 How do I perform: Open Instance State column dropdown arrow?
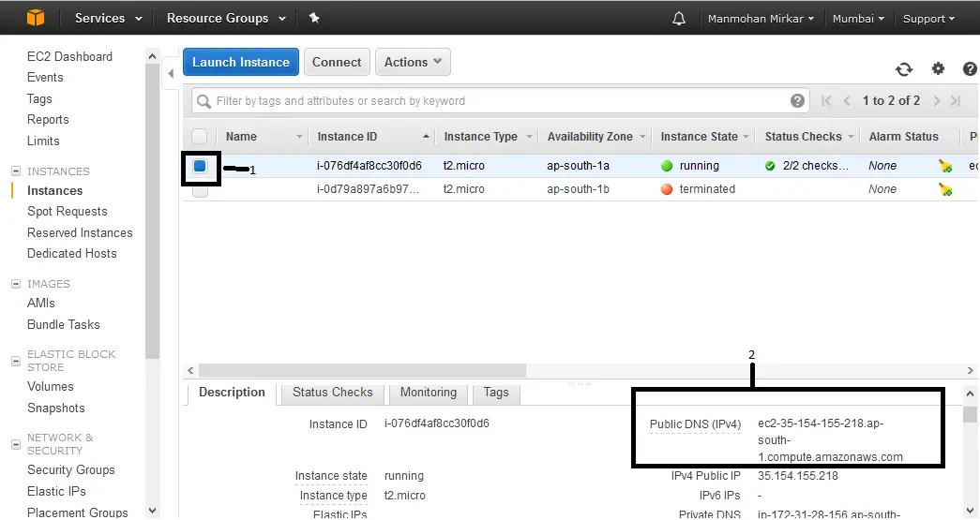(x=746, y=137)
